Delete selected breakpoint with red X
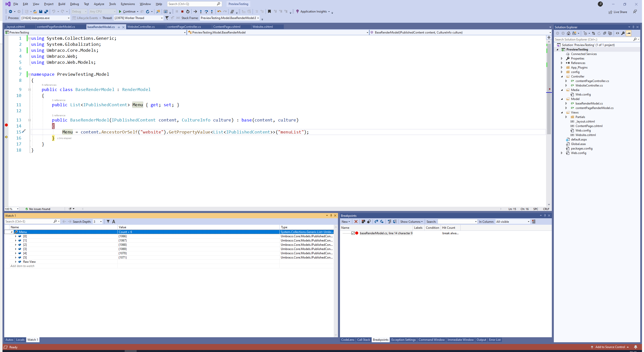 tap(356, 222)
